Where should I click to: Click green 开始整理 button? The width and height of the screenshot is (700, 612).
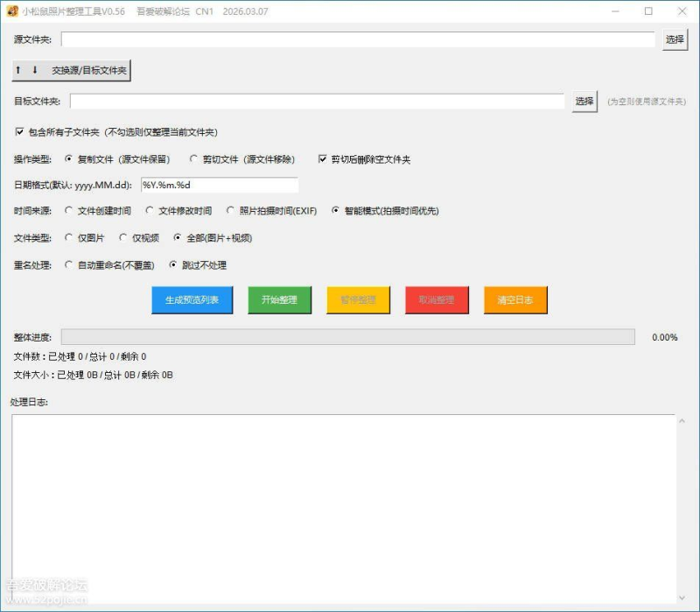[279, 299]
